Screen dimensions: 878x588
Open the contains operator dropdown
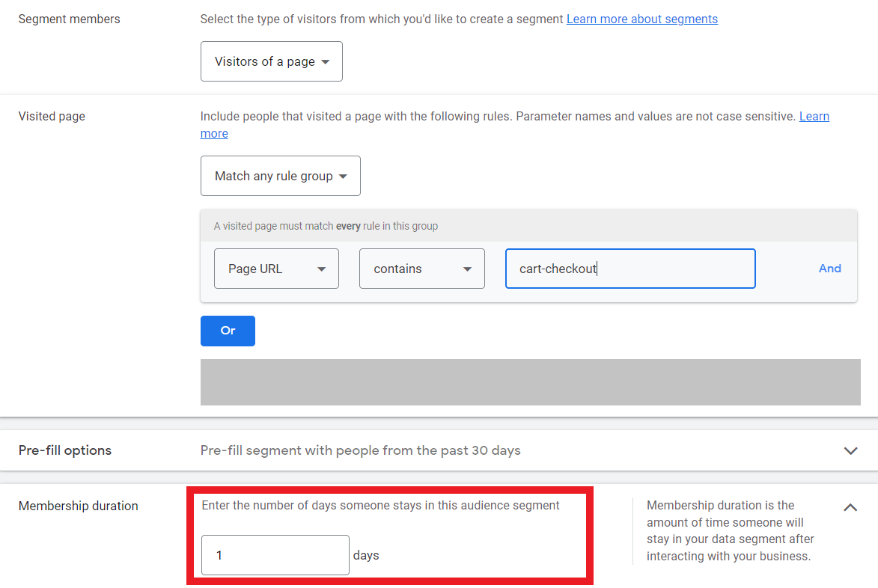pyautogui.click(x=421, y=268)
